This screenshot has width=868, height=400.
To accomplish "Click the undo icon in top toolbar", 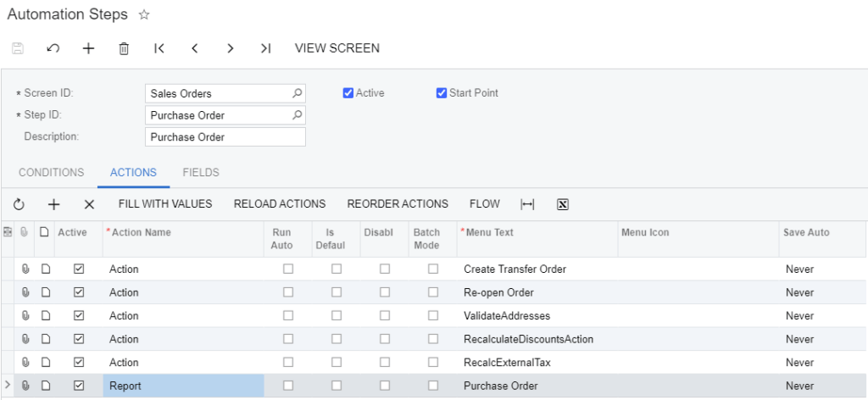I will click(53, 48).
